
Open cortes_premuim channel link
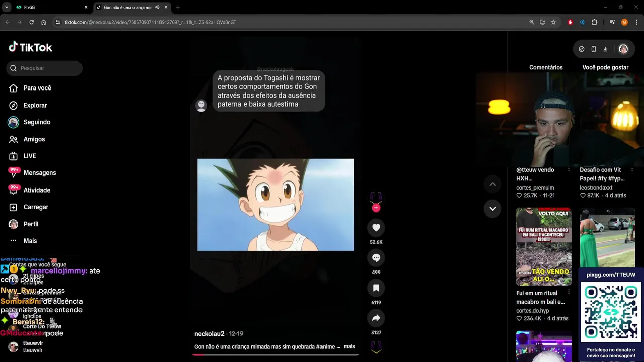point(535,188)
